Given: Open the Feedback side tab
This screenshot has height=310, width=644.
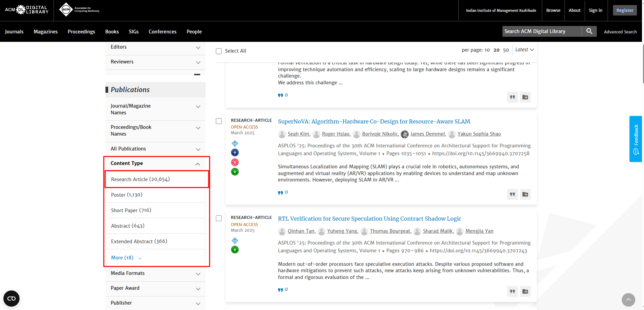Looking at the screenshot, I should pyautogui.click(x=636, y=139).
